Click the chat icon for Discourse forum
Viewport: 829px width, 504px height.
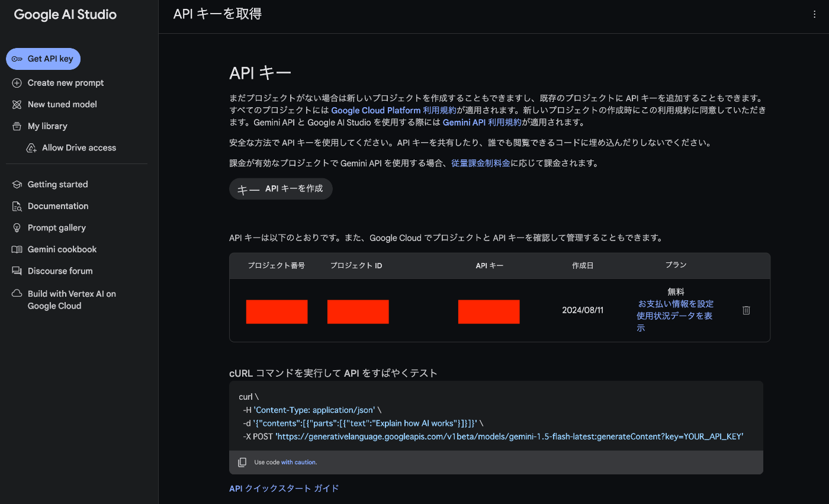(x=17, y=271)
